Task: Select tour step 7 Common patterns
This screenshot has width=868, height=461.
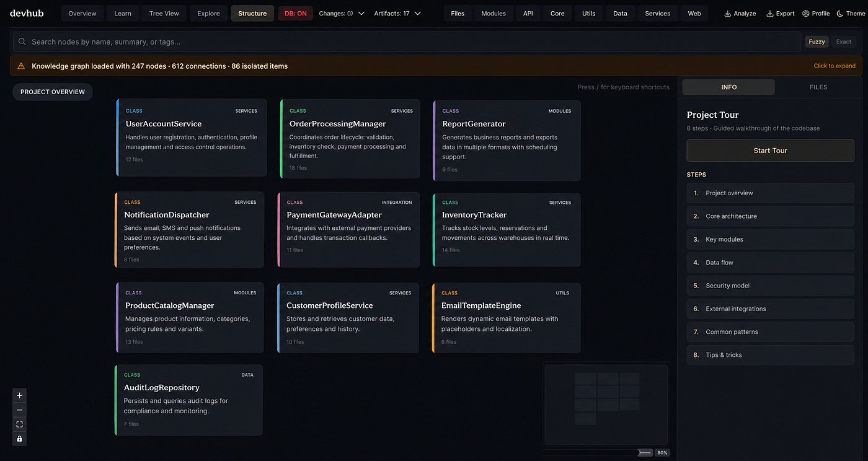Action: 770,331
